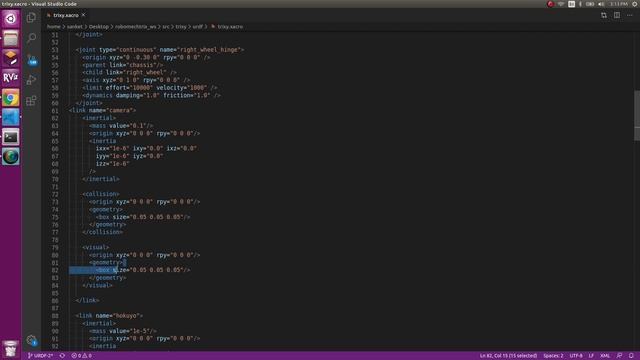Open the system power gear menu
Viewport: 640px width, 360px height.
(635, 4)
